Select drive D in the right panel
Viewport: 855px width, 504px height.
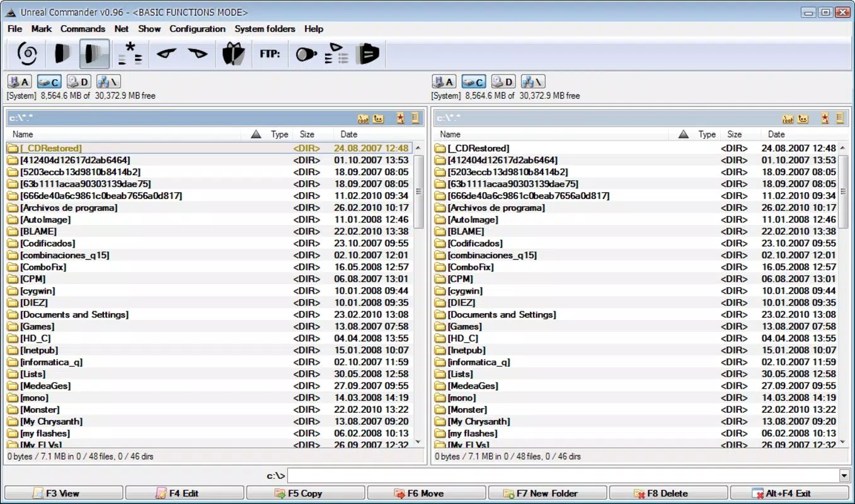click(503, 82)
